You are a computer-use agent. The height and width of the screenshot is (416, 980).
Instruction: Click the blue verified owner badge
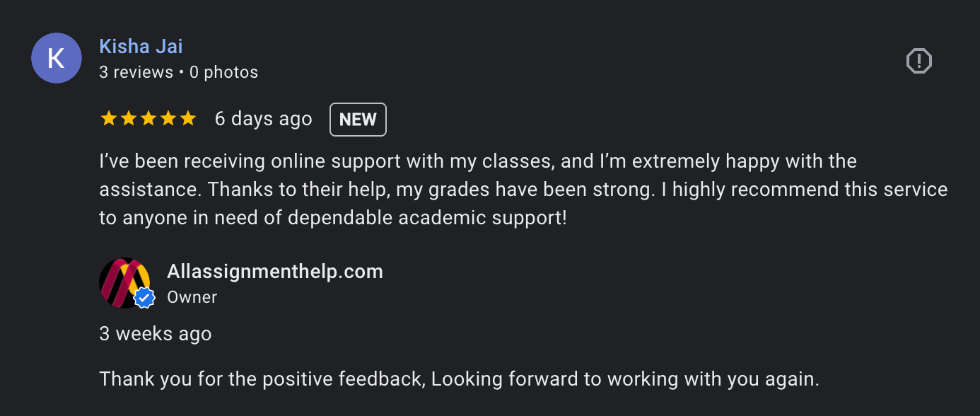tap(144, 299)
